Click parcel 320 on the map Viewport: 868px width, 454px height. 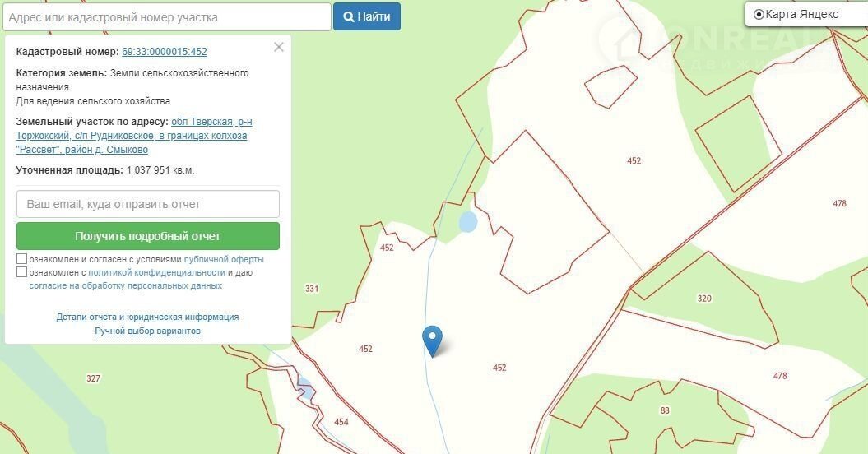pyautogui.click(x=704, y=299)
